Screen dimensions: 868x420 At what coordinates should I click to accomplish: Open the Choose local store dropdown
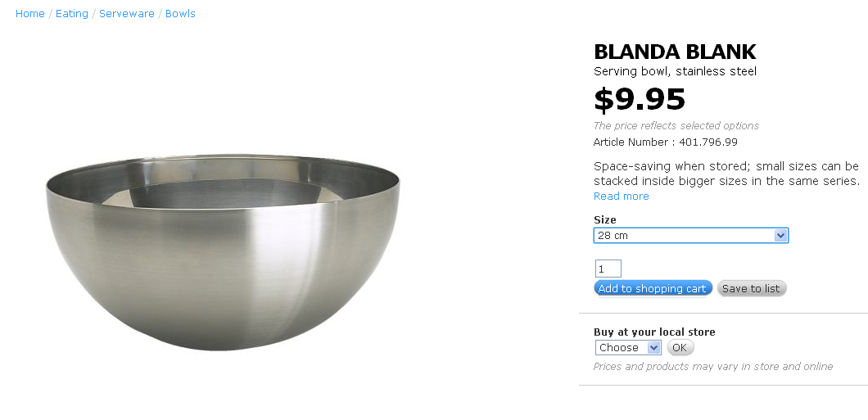click(x=628, y=347)
